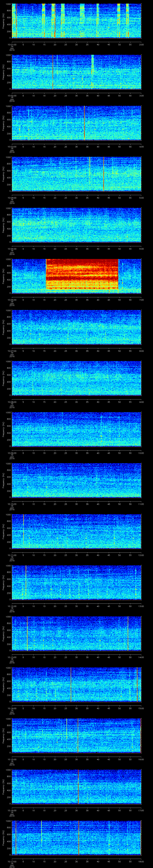153x868 pixels.
Task: Click the 15:00 end time label
Action: tap(141, 708)
